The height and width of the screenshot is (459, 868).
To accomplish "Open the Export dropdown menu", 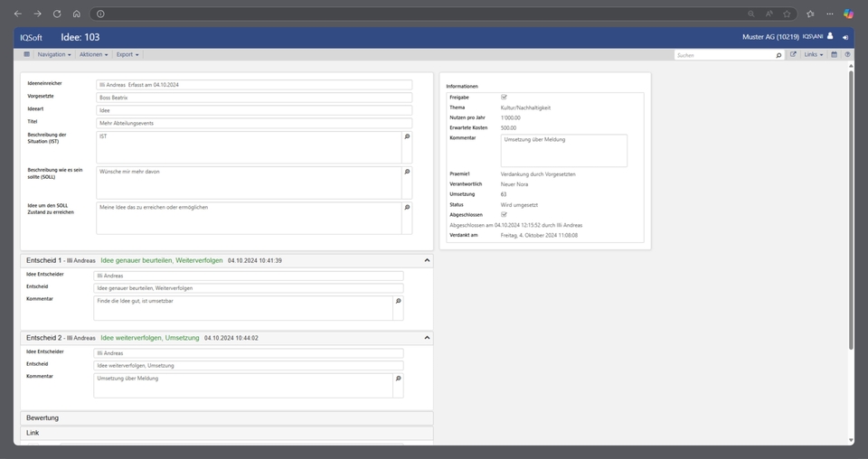I will point(127,55).
